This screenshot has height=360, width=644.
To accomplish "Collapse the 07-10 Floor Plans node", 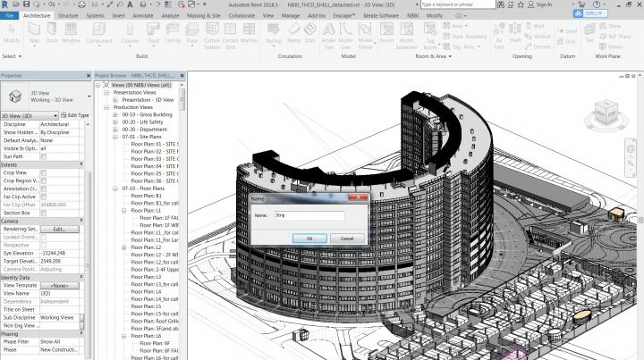I will click(x=115, y=188).
